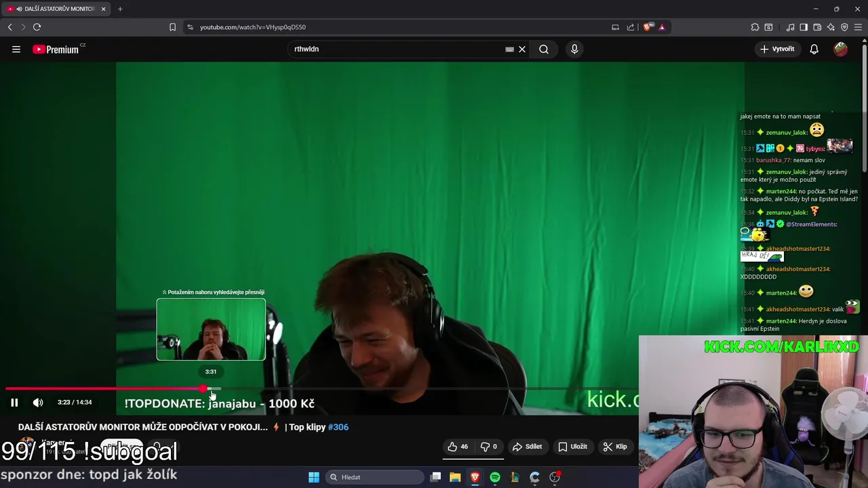Go to the YouTube Premium home logo
This screenshot has width=868, height=488.
click(x=56, y=49)
